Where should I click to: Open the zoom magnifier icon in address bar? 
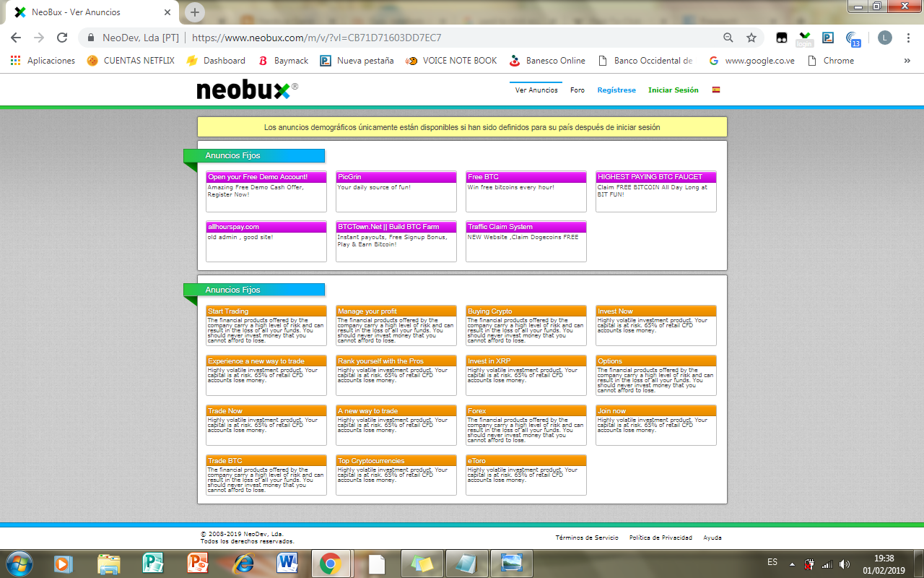(x=728, y=38)
